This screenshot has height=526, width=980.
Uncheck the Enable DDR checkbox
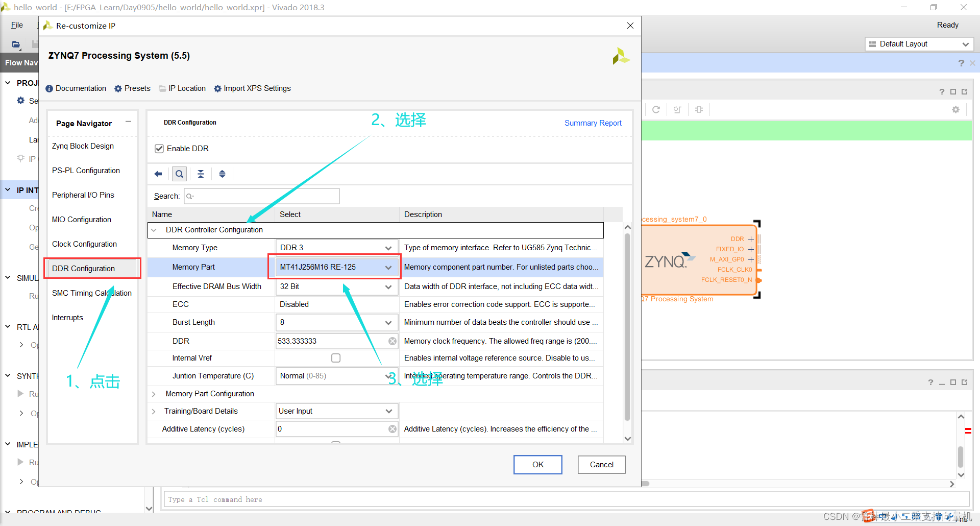(x=159, y=149)
